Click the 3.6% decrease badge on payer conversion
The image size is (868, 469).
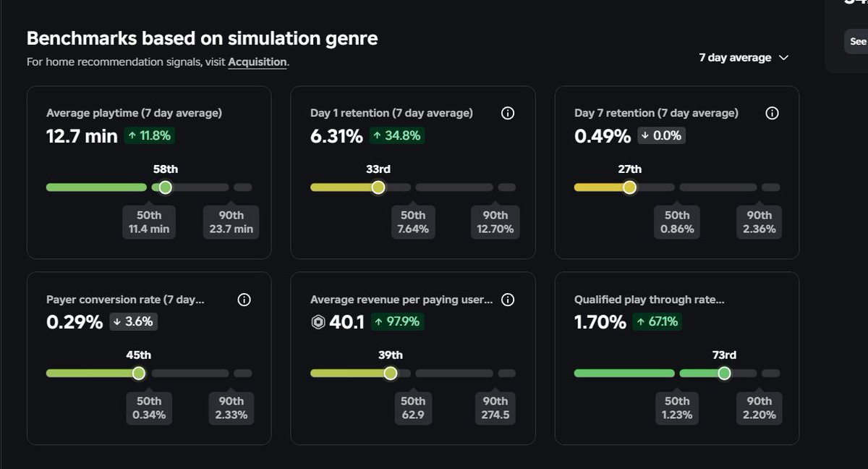pyautogui.click(x=134, y=322)
